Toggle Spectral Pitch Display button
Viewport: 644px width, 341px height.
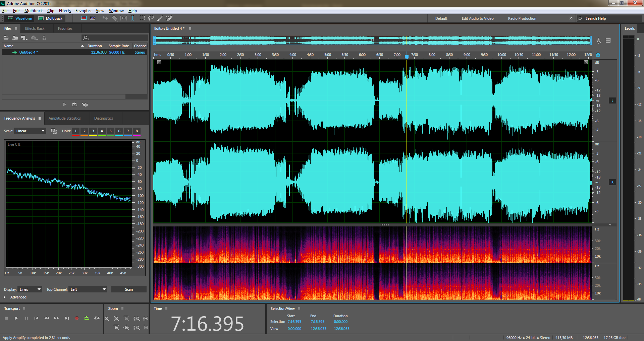click(x=93, y=18)
